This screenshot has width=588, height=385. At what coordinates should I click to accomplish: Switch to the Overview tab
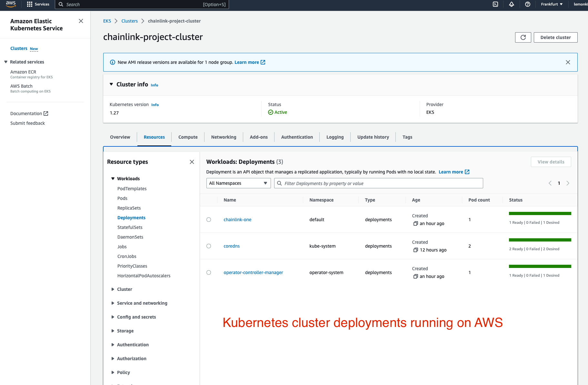point(120,137)
